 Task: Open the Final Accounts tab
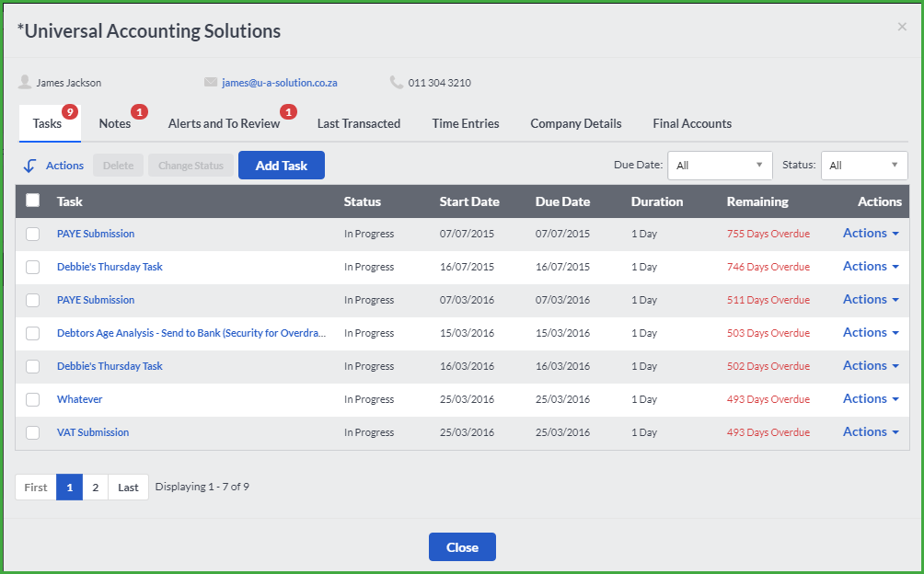pyautogui.click(x=692, y=123)
